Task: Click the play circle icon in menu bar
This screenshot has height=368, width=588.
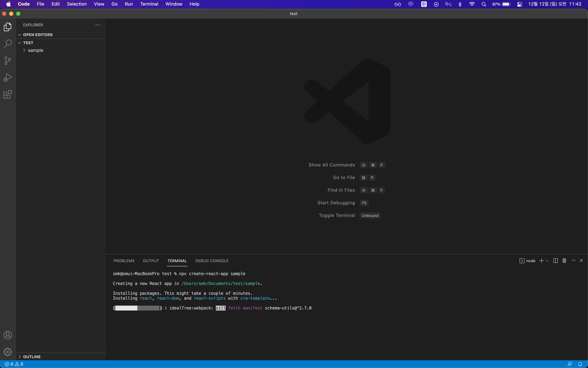Action: pyautogui.click(x=436, y=4)
